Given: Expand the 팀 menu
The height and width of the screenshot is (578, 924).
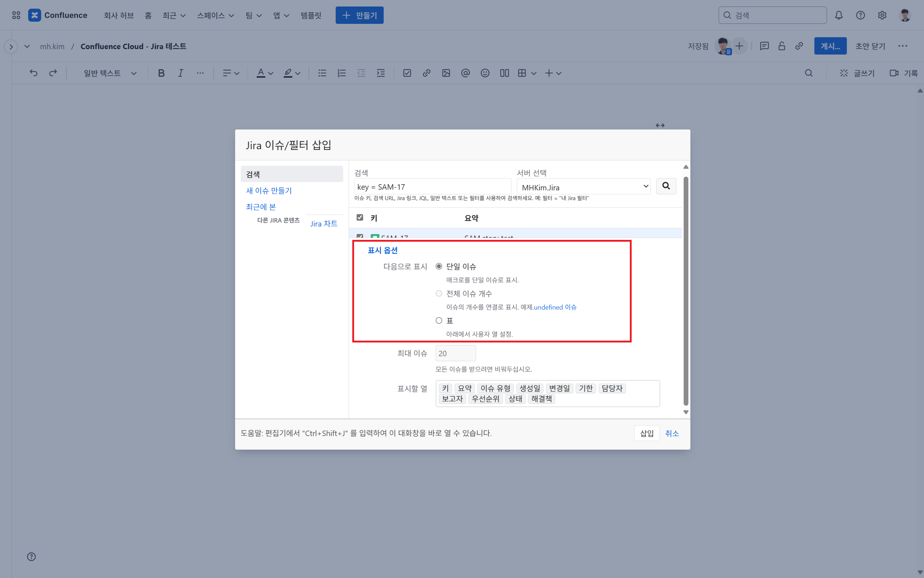Looking at the screenshot, I should tap(253, 15).
